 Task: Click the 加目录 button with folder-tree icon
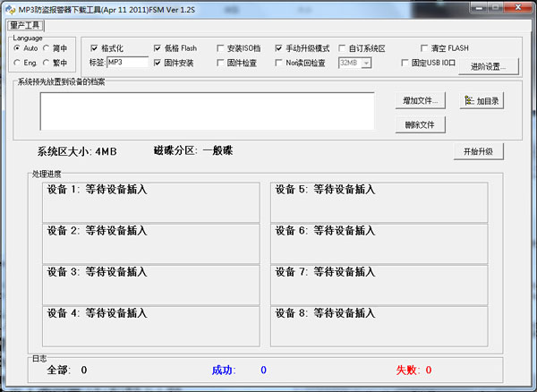click(482, 100)
